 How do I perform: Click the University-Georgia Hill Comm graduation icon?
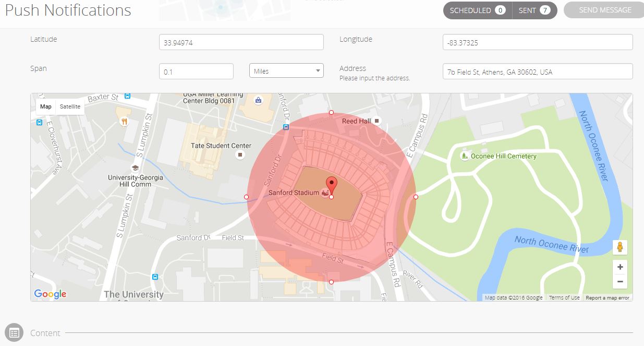coord(135,168)
